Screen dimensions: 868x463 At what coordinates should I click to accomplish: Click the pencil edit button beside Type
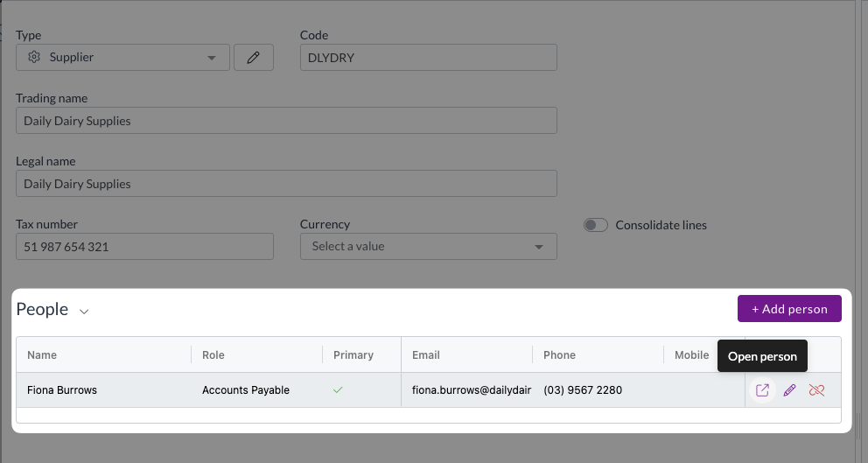click(254, 58)
